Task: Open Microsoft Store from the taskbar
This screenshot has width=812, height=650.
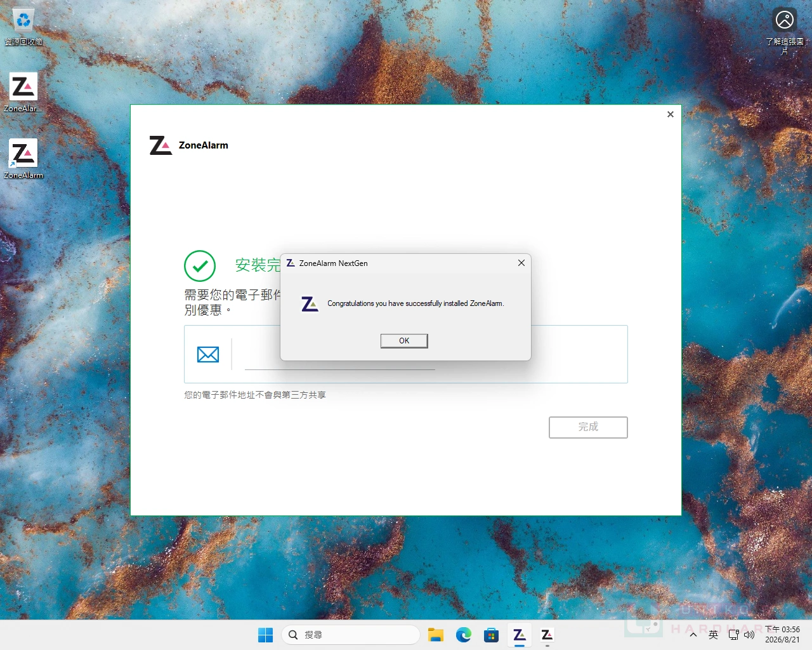Action: click(491, 635)
